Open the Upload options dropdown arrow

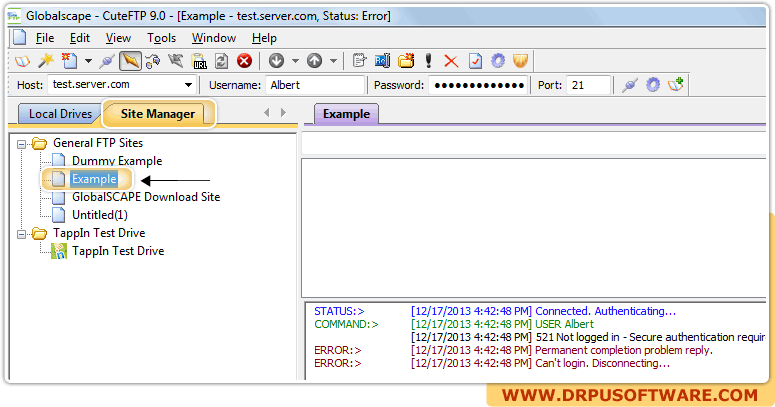333,61
